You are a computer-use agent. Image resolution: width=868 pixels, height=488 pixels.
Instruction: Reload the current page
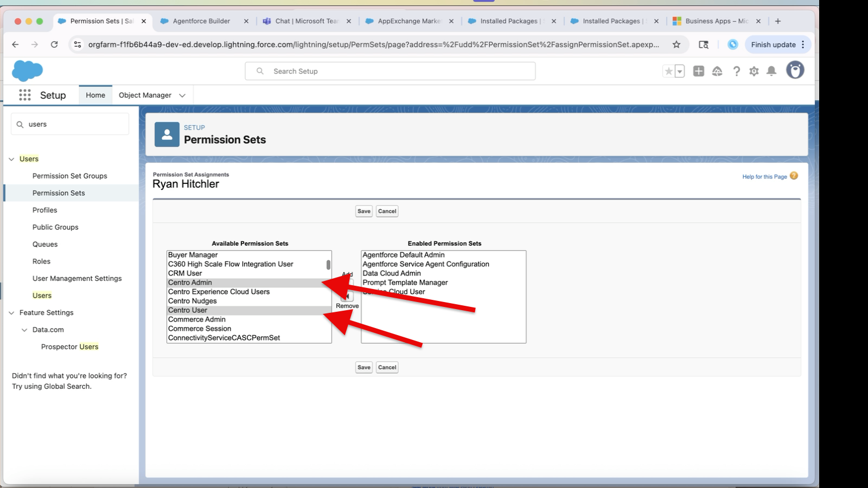click(54, 44)
